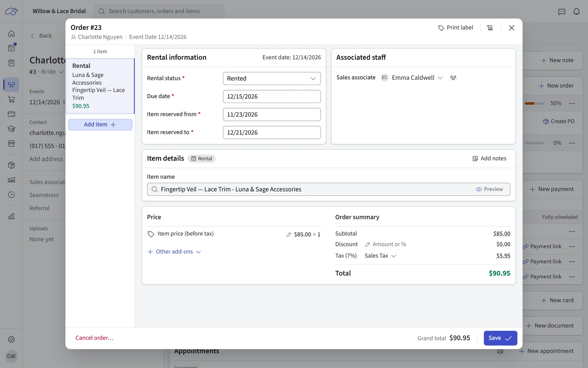Screen dimensions: 588x368
Task: Click the Add item button
Action: tap(100, 125)
